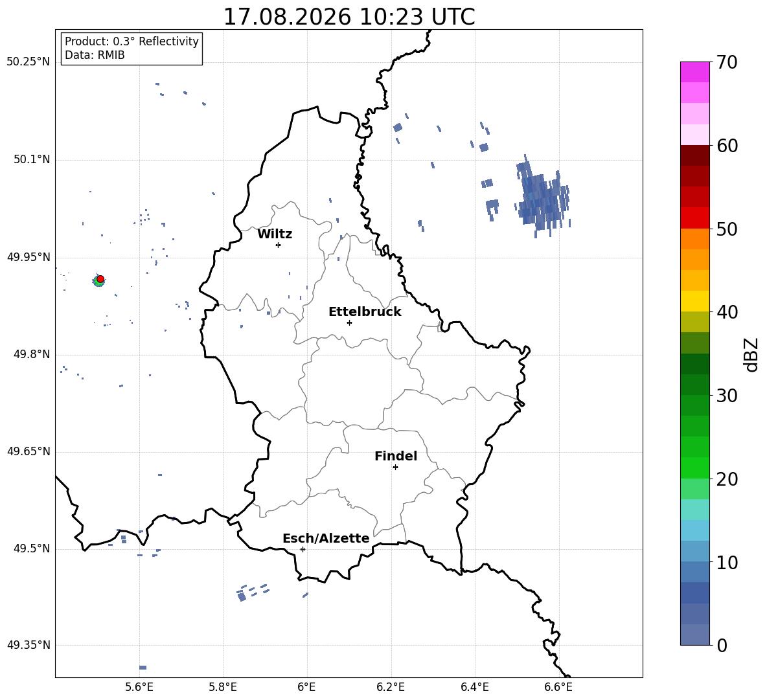767x700 pixels.
Task: Click the bright green 20 dBZ colorbar segment
Action: click(x=694, y=468)
